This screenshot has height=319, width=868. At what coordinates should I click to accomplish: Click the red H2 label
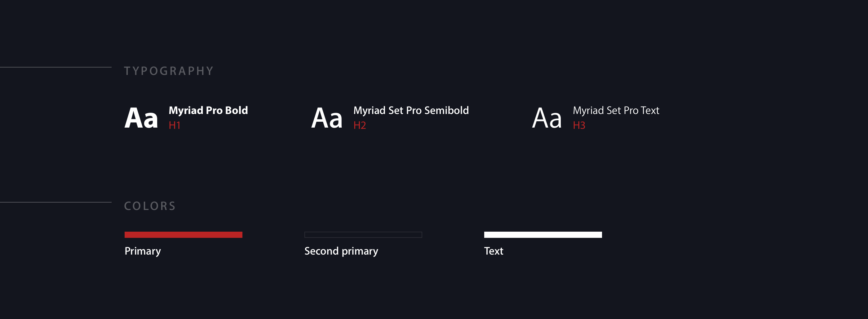point(360,125)
